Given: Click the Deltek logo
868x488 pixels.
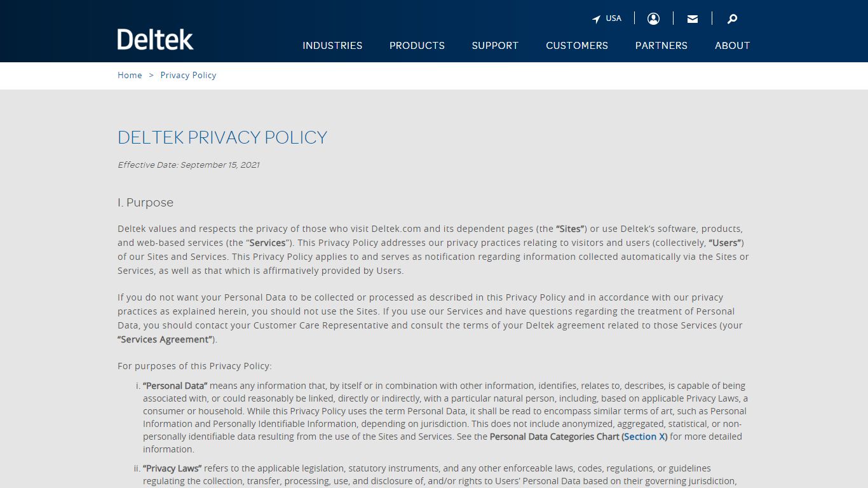Looking at the screenshot, I should click(x=156, y=39).
